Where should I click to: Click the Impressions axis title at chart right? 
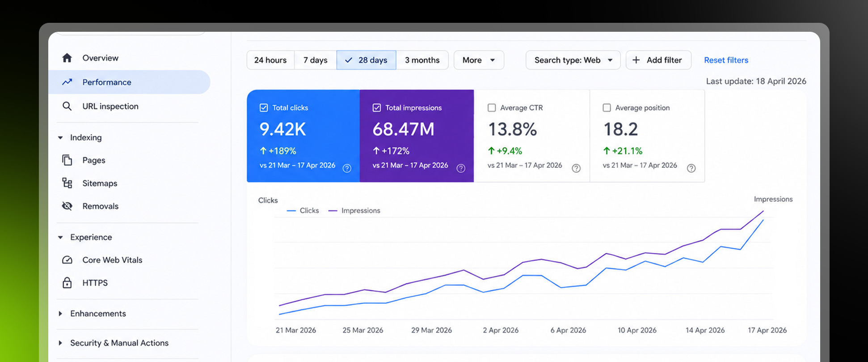(773, 199)
